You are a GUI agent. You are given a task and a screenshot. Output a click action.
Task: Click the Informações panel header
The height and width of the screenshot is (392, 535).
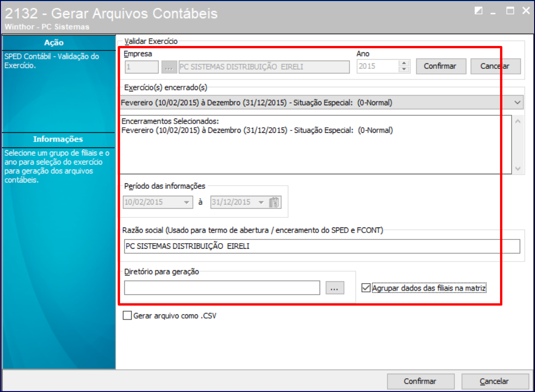59,139
